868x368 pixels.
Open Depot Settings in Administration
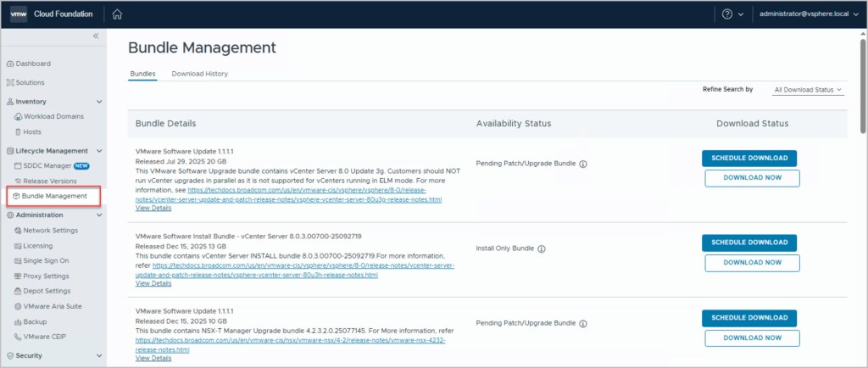point(47,291)
